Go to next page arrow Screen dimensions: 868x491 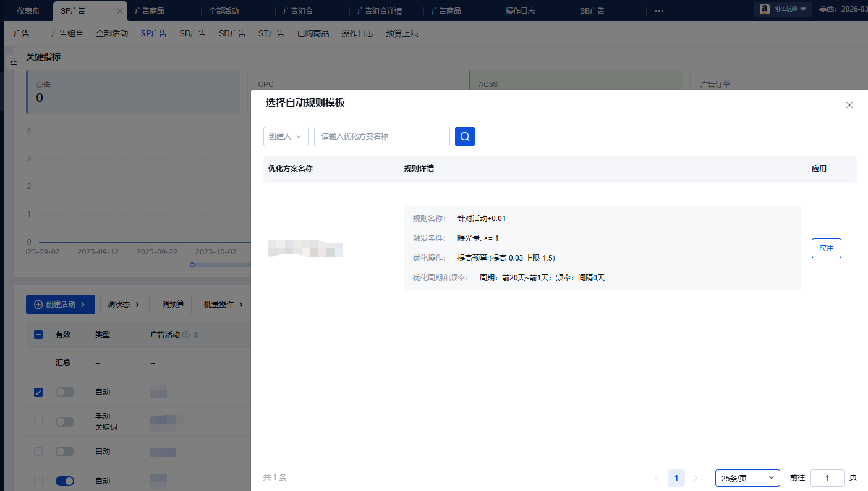(695, 478)
